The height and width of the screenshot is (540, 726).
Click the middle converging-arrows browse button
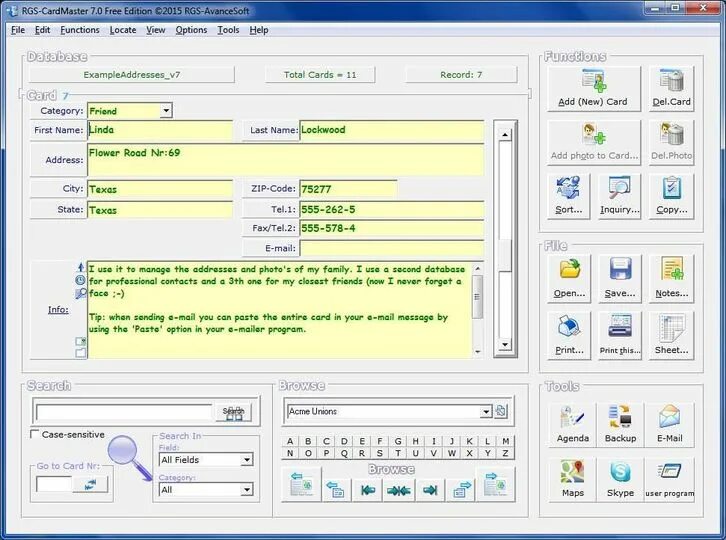pyautogui.click(x=399, y=490)
